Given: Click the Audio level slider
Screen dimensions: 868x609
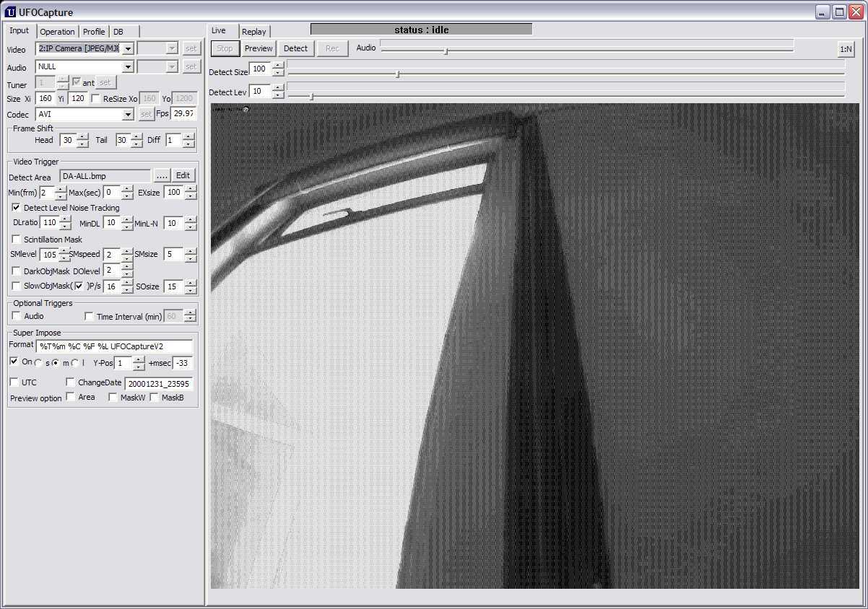Looking at the screenshot, I should tap(586, 50).
